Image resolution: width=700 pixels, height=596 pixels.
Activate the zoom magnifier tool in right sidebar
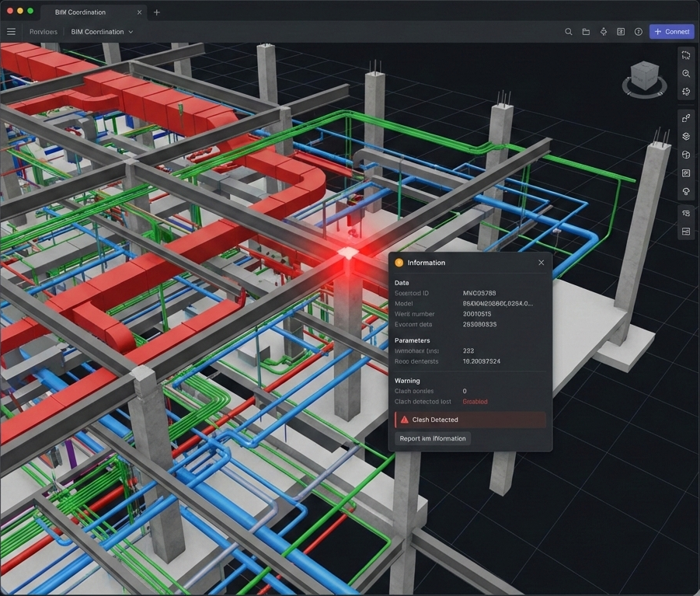tap(686, 74)
